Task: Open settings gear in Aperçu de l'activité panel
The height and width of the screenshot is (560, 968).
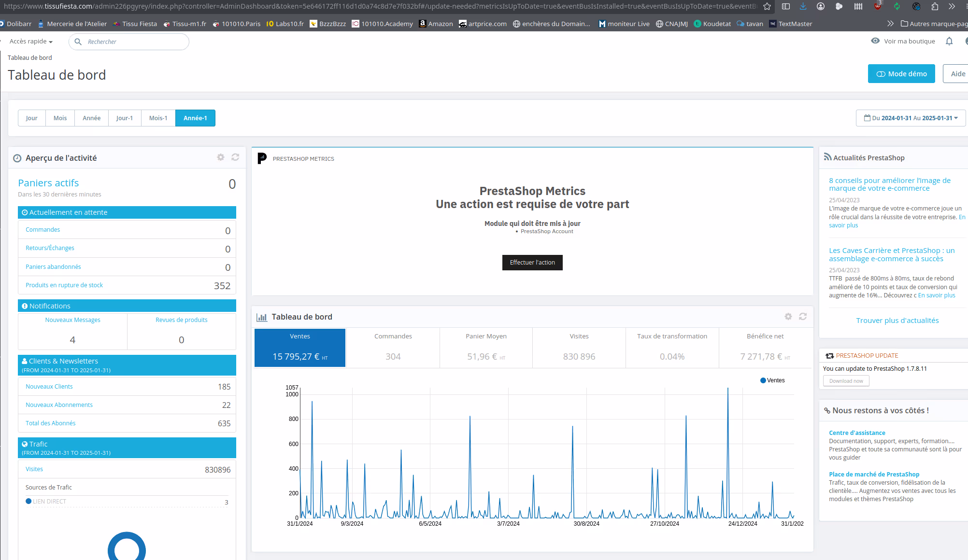Action: (221, 157)
